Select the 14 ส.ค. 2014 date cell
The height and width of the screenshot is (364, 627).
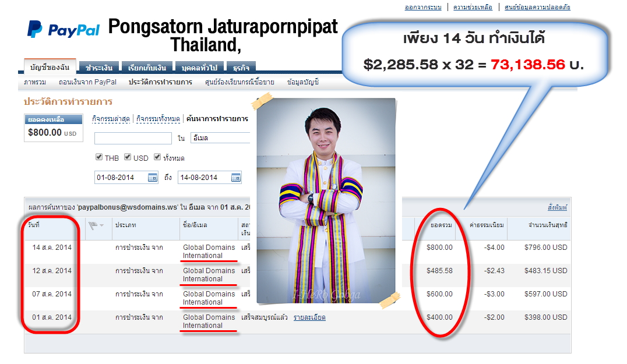tap(52, 248)
